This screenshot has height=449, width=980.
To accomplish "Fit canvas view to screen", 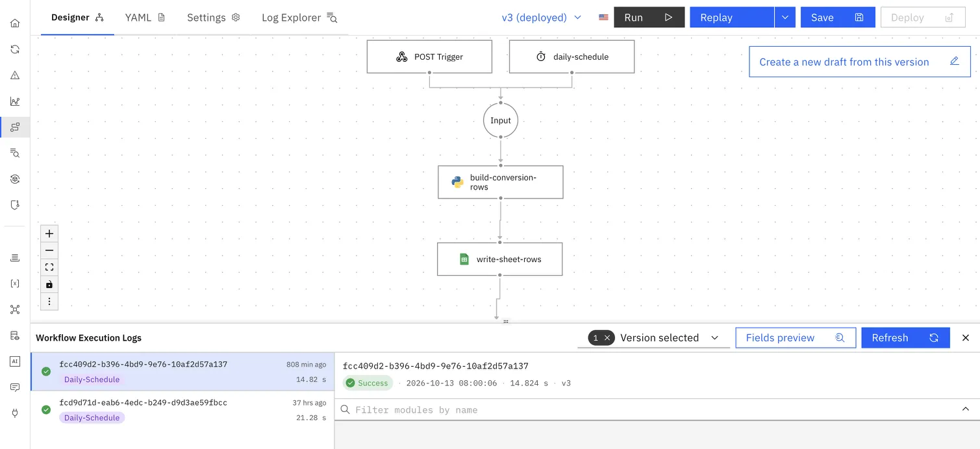I will click(x=49, y=267).
